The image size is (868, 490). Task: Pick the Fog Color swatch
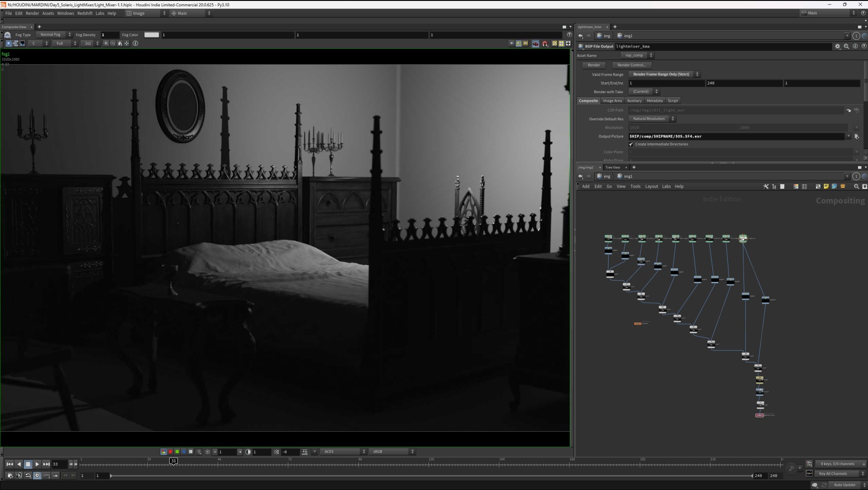click(152, 35)
